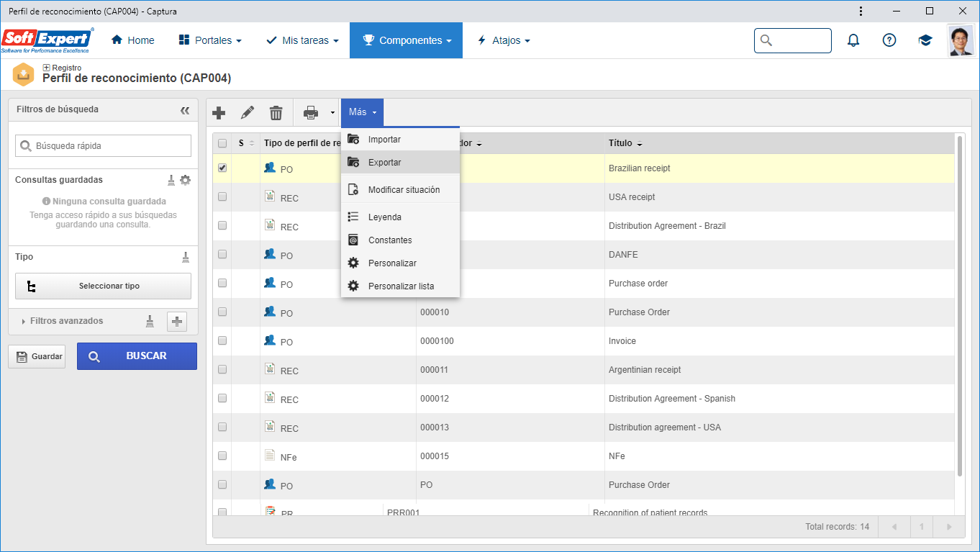Click the printer icon in toolbar
The image size is (980, 552).
(x=311, y=113)
